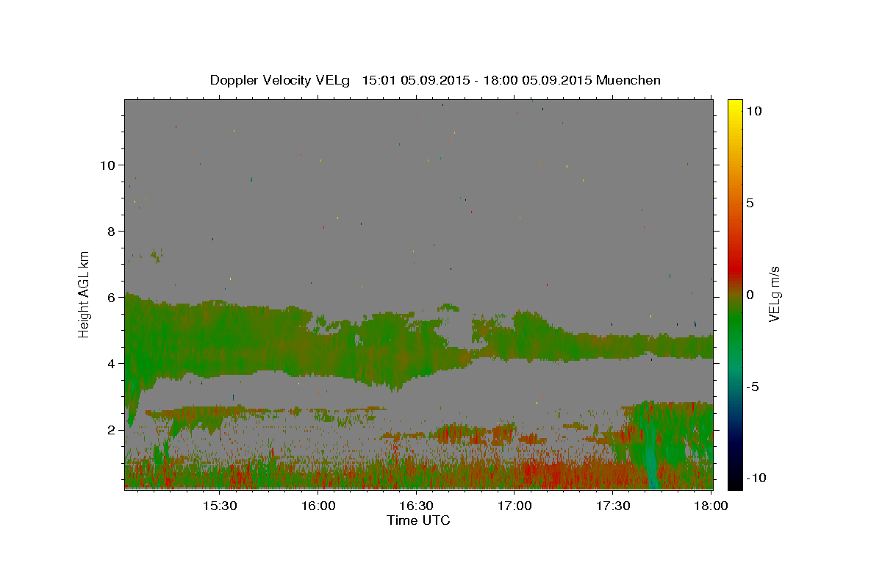Click the height axis label 10

coord(107,165)
